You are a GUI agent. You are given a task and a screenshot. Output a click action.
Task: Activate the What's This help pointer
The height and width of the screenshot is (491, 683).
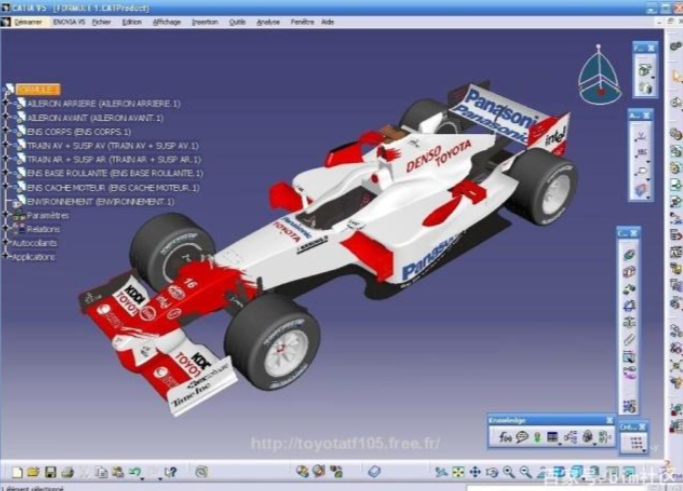tap(171, 472)
